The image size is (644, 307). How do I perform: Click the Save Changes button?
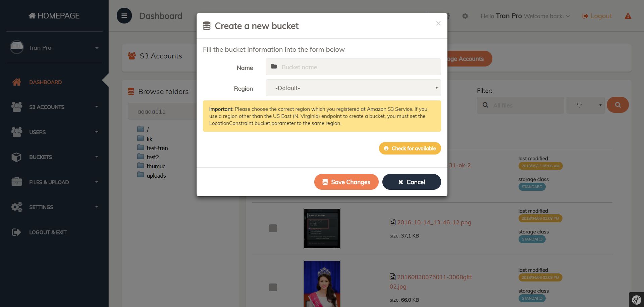pyautogui.click(x=346, y=182)
